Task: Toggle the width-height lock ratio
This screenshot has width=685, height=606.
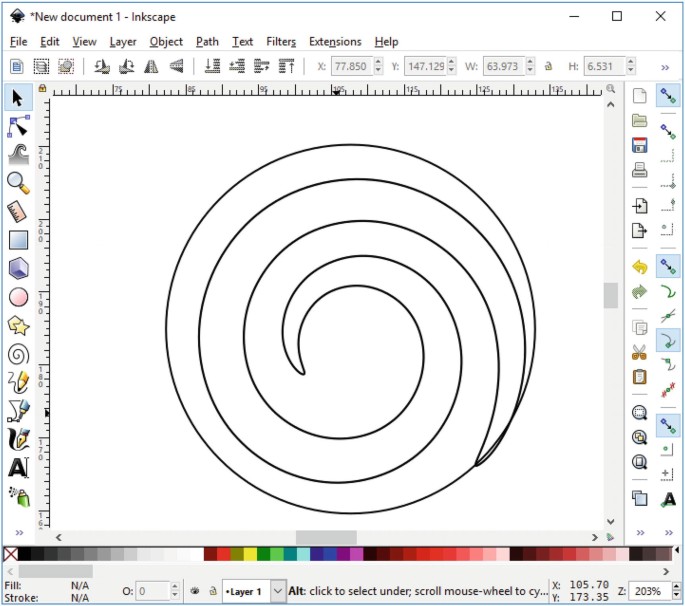Action: click(547, 67)
